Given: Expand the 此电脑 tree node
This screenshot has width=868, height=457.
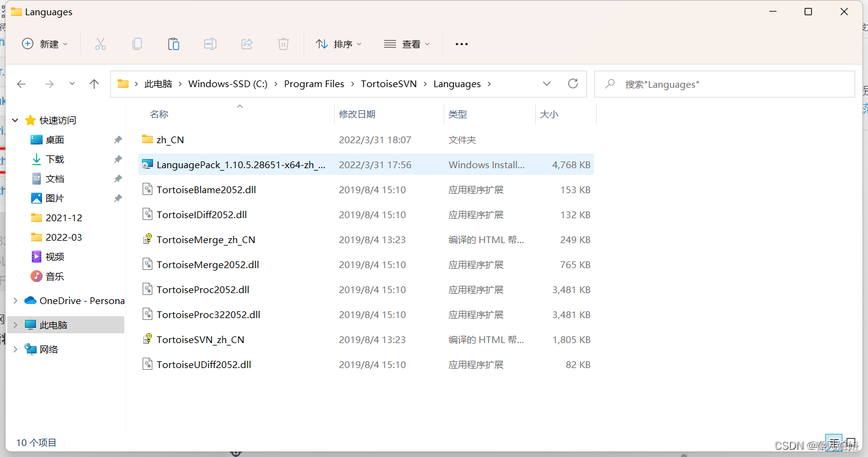Looking at the screenshot, I should coord(15,325).
